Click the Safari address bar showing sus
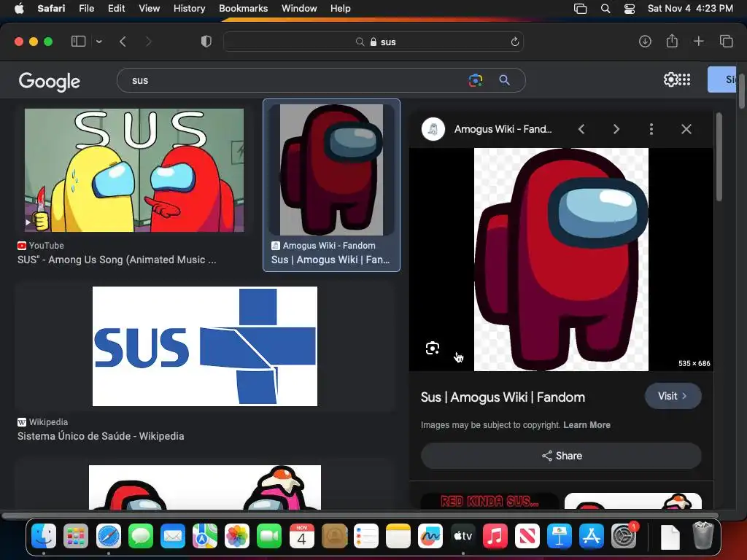 (373, 42)
